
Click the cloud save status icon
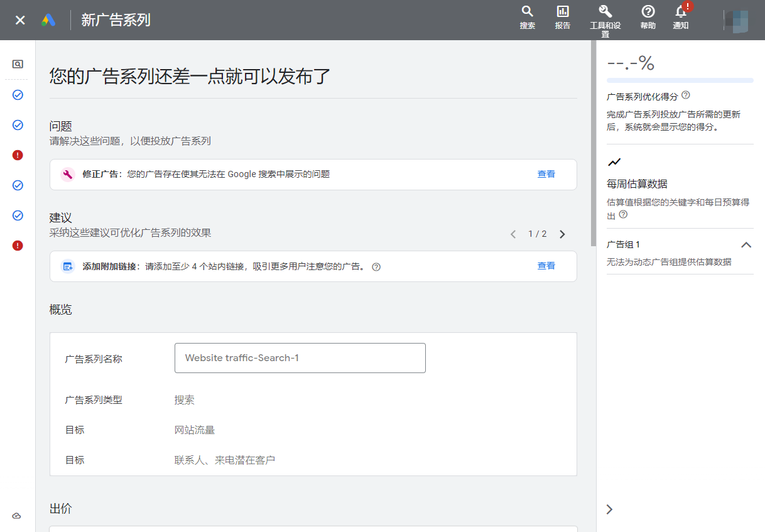point(17,516)
